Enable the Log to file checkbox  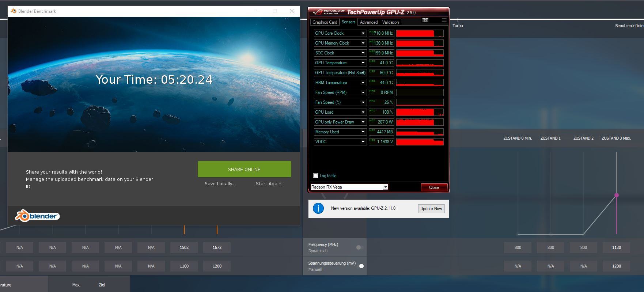pos(316,176)
